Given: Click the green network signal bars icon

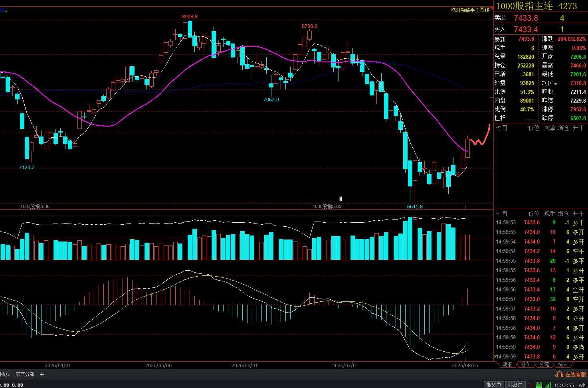Looking at the screenshot, I should coord(548,385).
